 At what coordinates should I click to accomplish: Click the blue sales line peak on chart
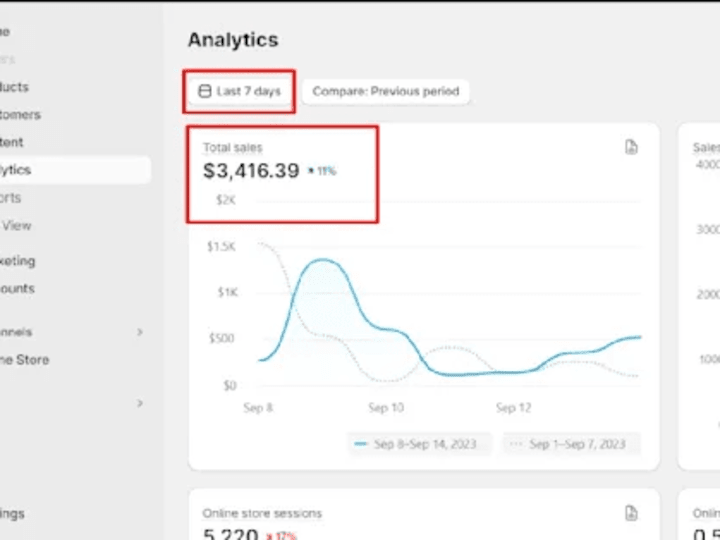click(323, 260)
